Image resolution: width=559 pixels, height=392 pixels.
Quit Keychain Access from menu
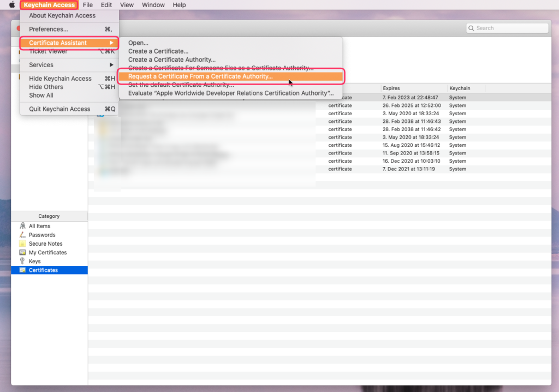pos(69,109)
